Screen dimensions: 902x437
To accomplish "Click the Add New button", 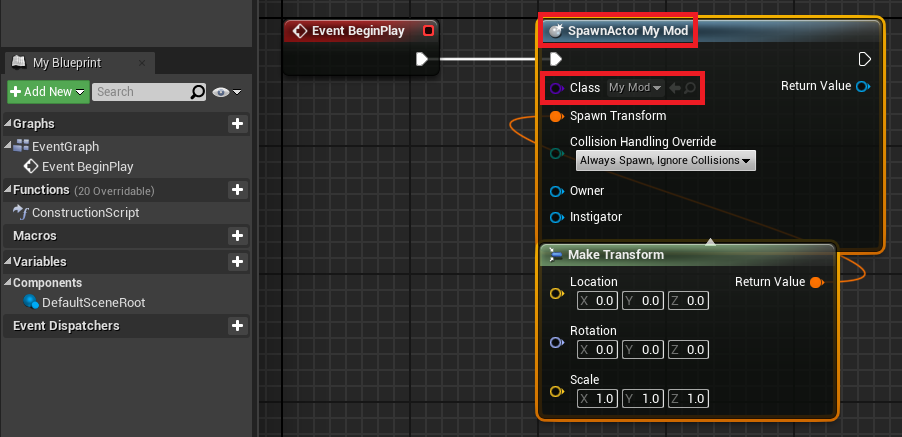I will (48, 92).
